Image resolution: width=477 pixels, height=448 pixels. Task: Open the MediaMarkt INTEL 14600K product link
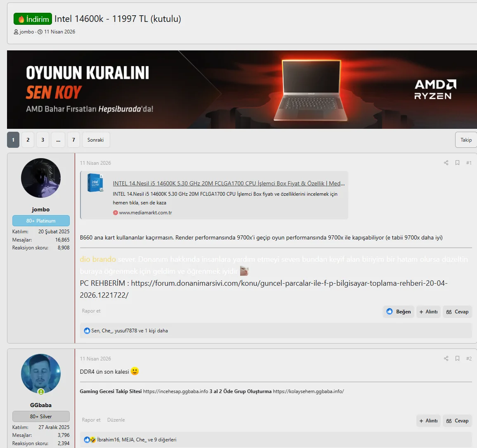(229, 183)
